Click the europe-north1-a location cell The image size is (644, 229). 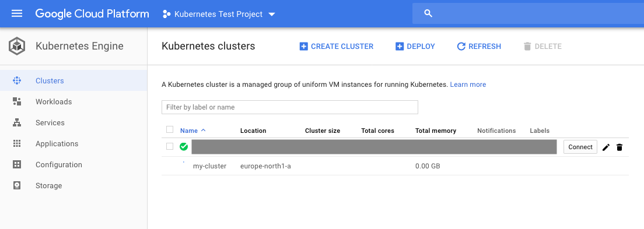pos(265,166)
